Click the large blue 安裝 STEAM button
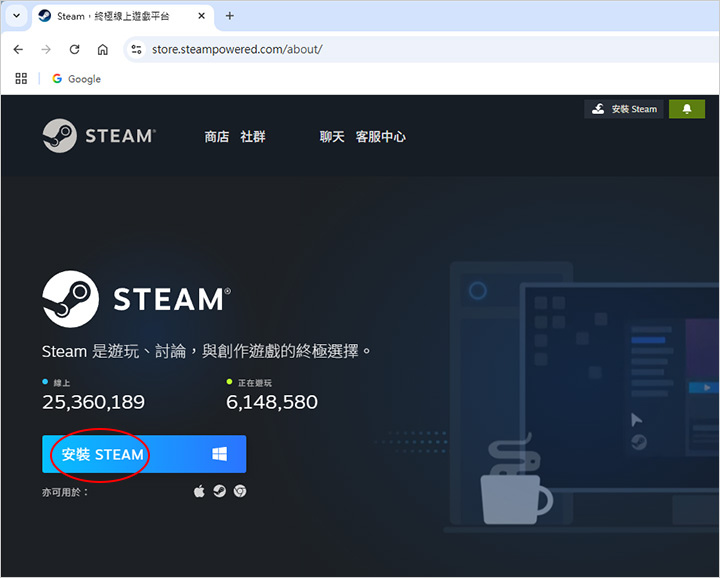Screen dimensions: 720x578 [144, 454]
